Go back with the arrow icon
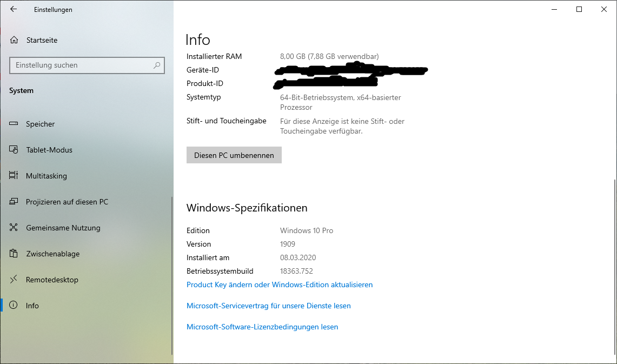 [14, 9]
